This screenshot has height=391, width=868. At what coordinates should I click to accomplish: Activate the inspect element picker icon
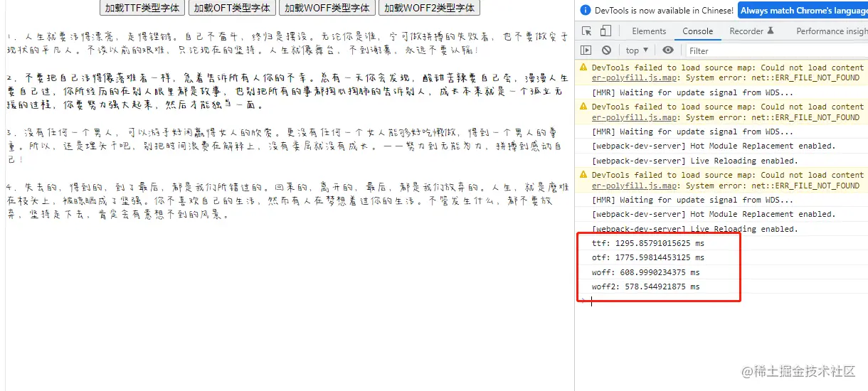click(586, 31)
